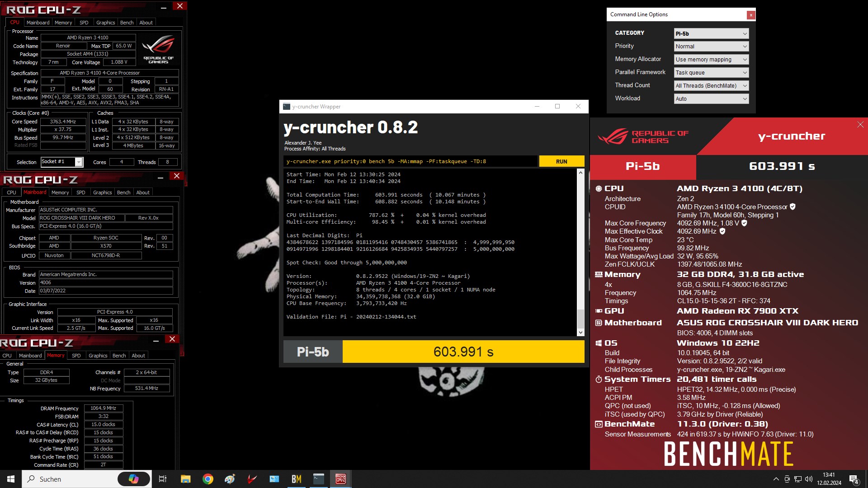Image resolution: width=868 pixels, height=488 pixels.
Task: Open the volume control in system tray
Action: (809, 479)
